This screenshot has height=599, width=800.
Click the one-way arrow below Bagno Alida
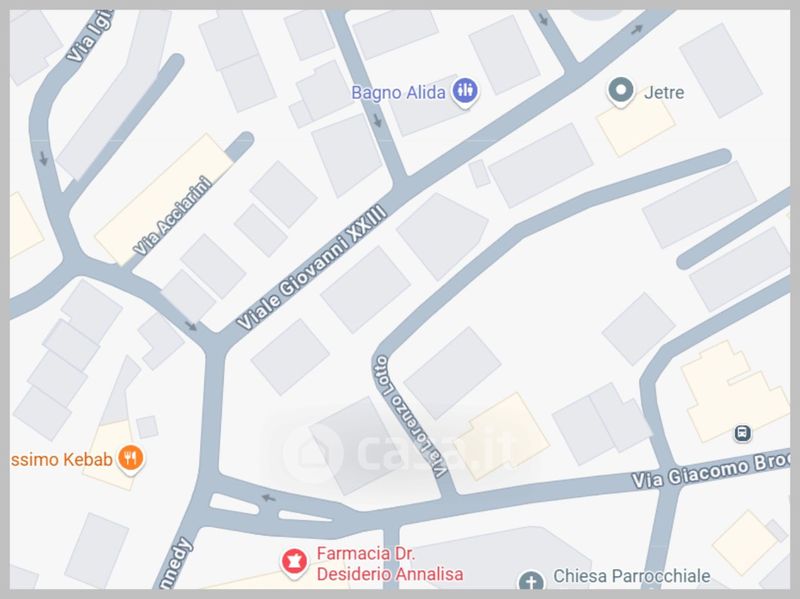click(x=377, y=120)
